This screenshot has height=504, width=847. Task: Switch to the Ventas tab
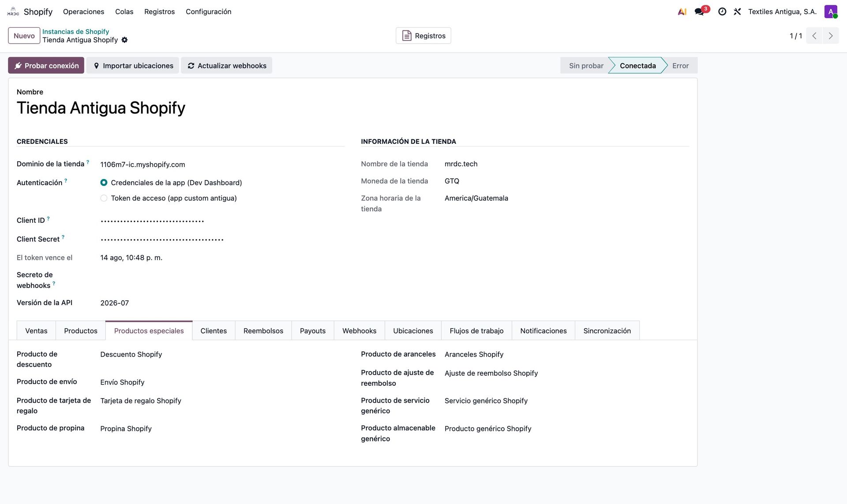pyautogui.click(x=36, y=331)
